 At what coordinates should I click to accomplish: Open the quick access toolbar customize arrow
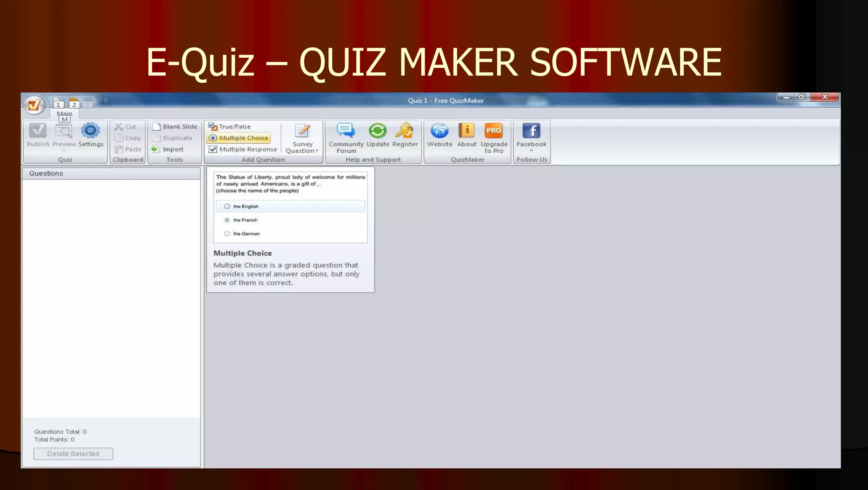coord(106,101)
